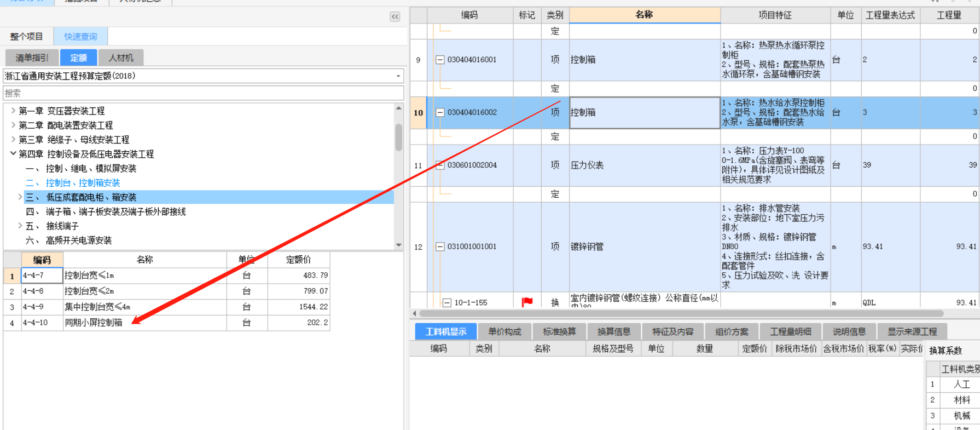Open the 工料机显示 tab
Image resolution: width=980 pixels, height=430 pixels.
click(x=446, y=331)
